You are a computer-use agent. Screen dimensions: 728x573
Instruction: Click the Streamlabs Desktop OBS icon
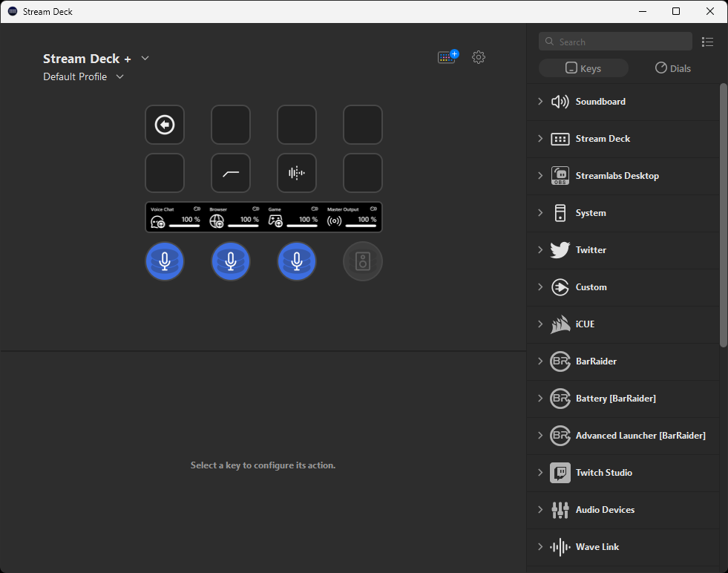(560, 175)
